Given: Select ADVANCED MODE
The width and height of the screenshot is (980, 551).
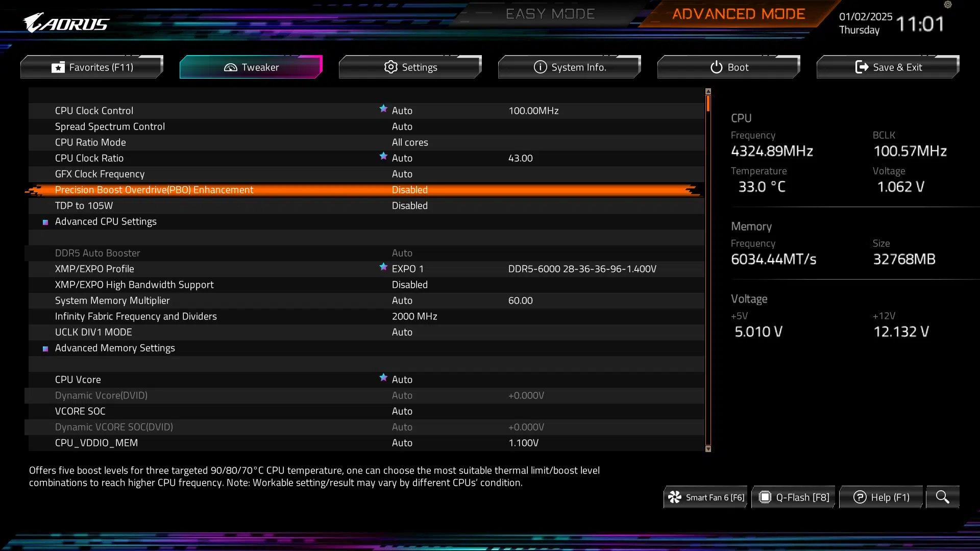Looking at the screenshot, I should point(739,14).
